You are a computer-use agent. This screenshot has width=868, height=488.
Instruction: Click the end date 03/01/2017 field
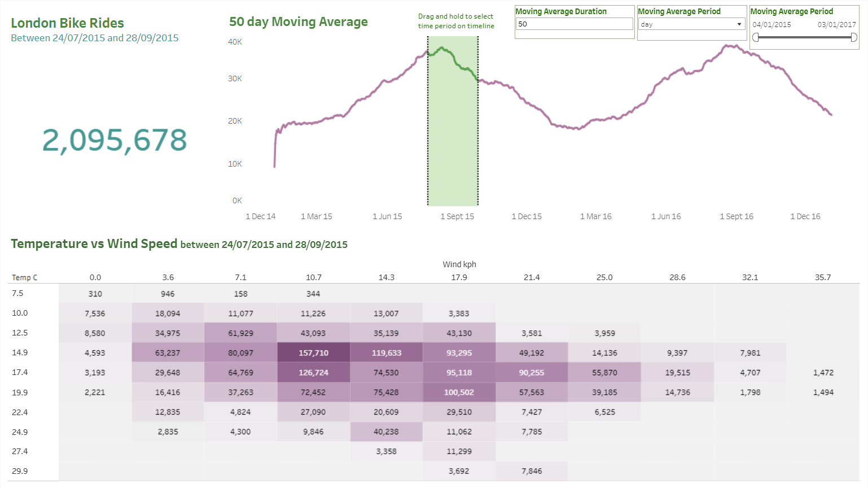836,25
